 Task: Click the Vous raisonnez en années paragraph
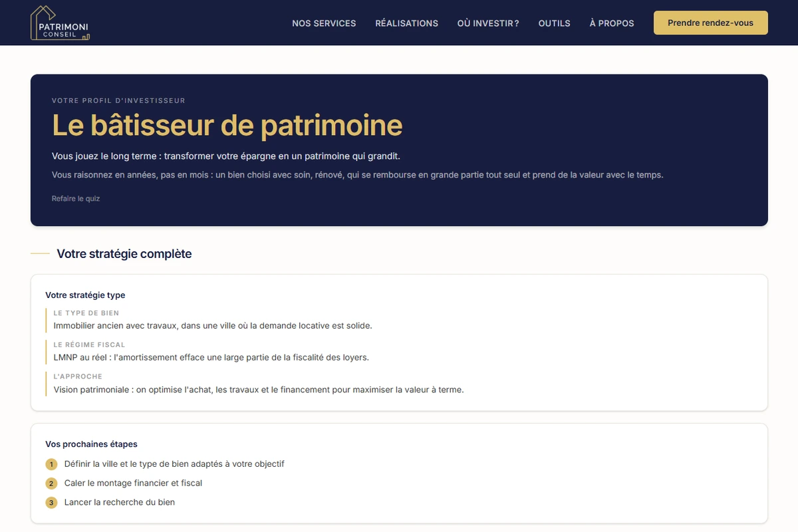click(x=358, y=175)
